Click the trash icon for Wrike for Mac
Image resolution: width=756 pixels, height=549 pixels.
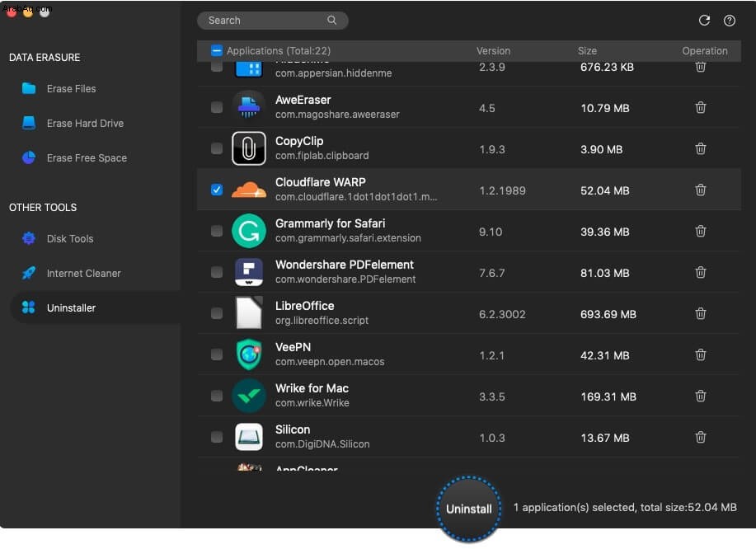click(x=701, y=396)
